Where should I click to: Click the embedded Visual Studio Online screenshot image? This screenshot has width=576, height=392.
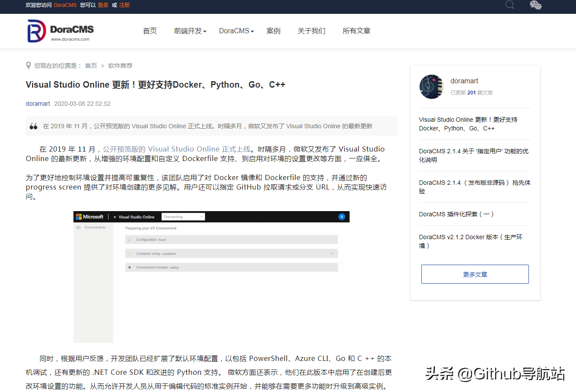211,277
